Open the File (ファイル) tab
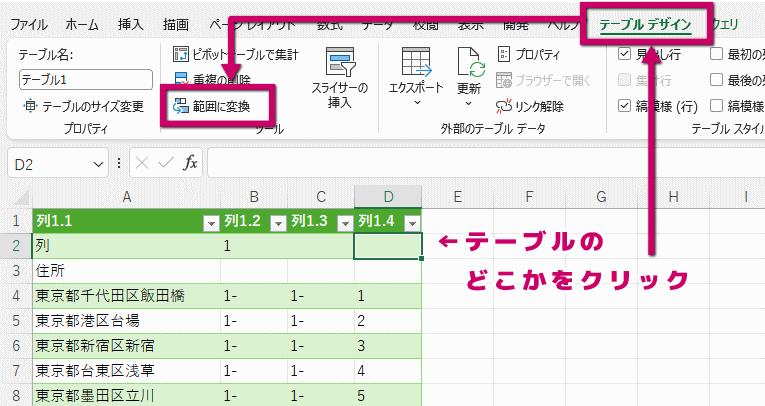This screenshot has height=406, width=765. pos(28,23)
